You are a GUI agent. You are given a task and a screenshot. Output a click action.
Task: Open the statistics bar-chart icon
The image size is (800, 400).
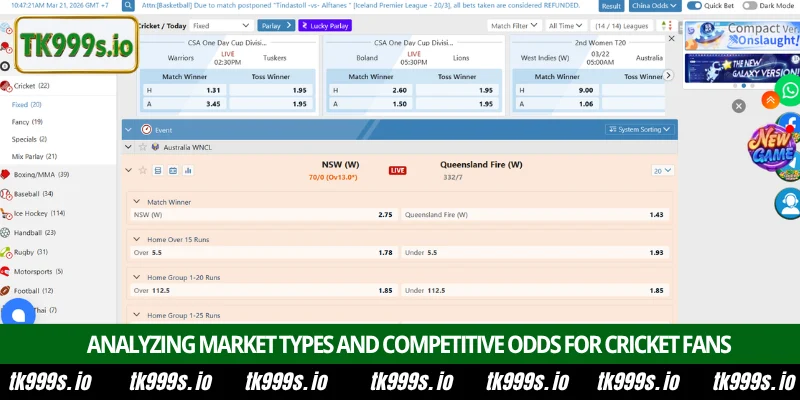[188, 170]
